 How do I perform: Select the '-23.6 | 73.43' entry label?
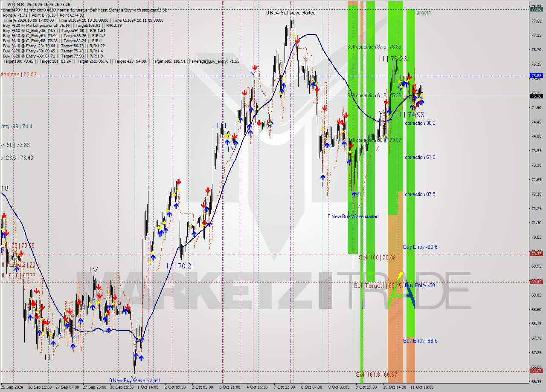(x=17, y=158)
